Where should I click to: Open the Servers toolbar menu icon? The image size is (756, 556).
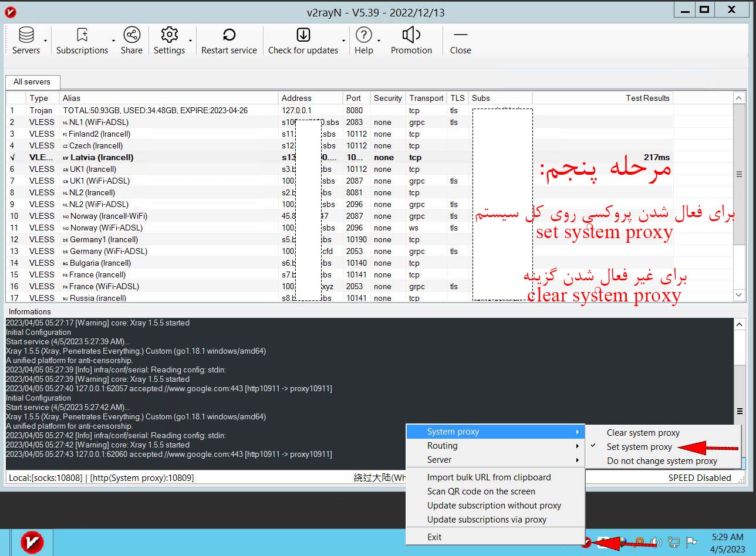(x=26, y=36)
